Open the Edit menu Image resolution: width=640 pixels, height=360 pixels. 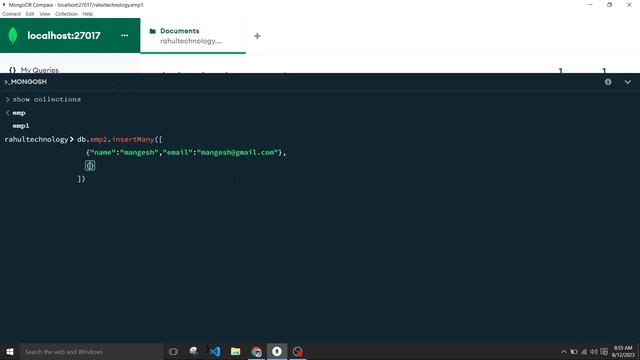[30, 14]
